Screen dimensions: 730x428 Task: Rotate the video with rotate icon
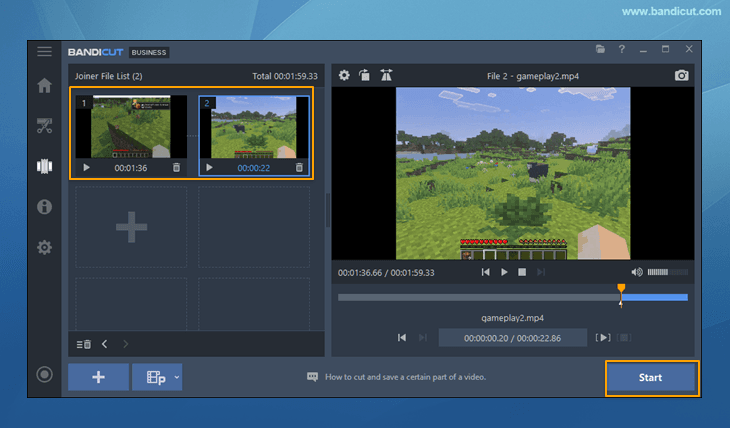click(x=365, y=75)
